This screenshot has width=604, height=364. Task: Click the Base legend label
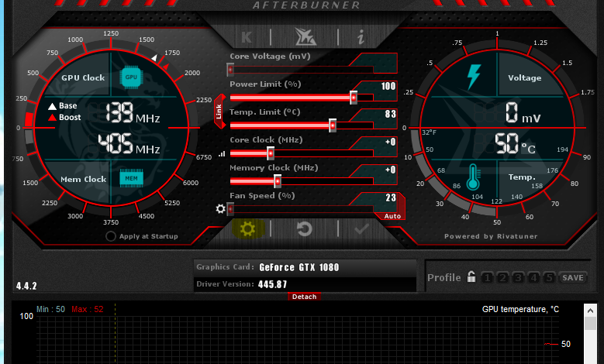(x=67, y=106)
